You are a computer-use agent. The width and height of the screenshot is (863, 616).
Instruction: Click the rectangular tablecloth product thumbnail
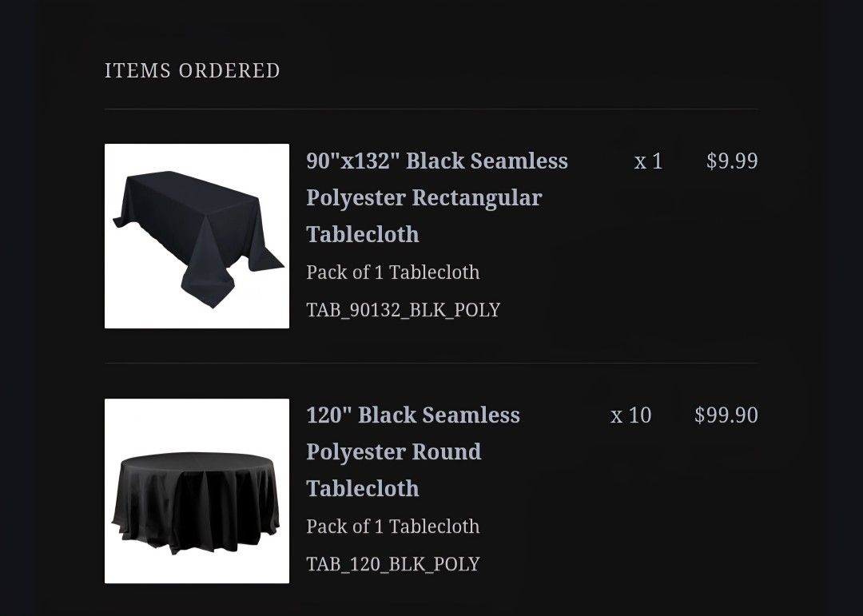[x=197, y=236]
